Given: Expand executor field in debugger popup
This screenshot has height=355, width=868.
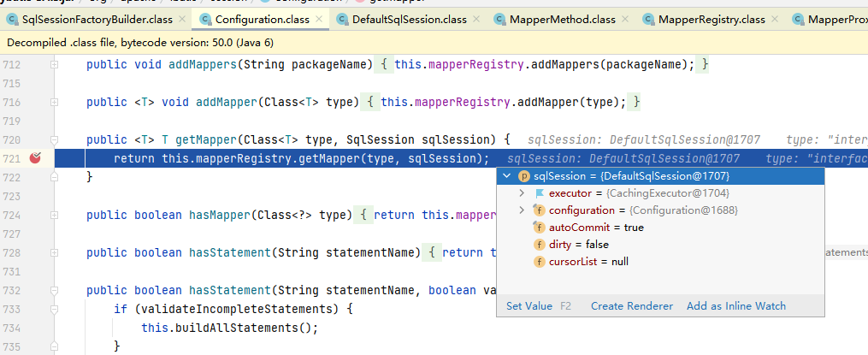Looking at the screenshot, I should 522,193.
